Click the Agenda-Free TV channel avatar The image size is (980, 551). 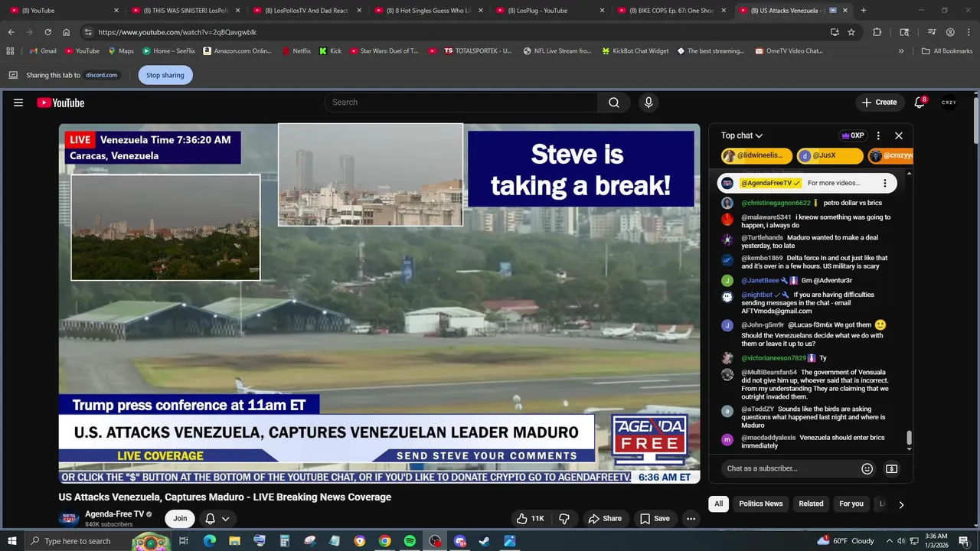point(69,518)
